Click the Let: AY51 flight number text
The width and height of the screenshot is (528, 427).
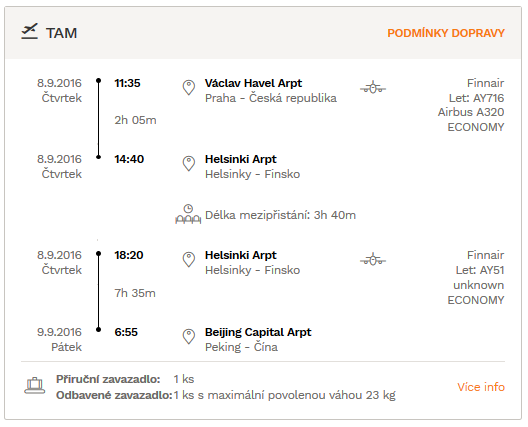pyautogui.click(x=480, y=270)
